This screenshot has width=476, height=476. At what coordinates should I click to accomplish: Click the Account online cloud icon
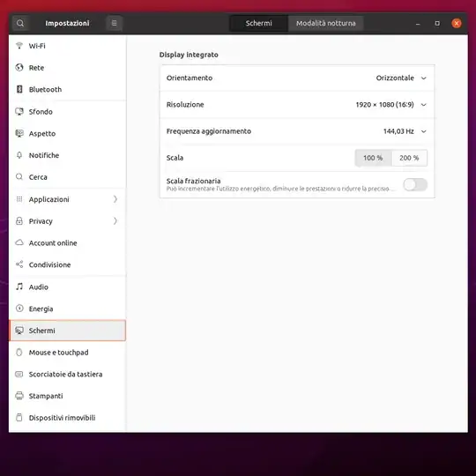point(19,242)
